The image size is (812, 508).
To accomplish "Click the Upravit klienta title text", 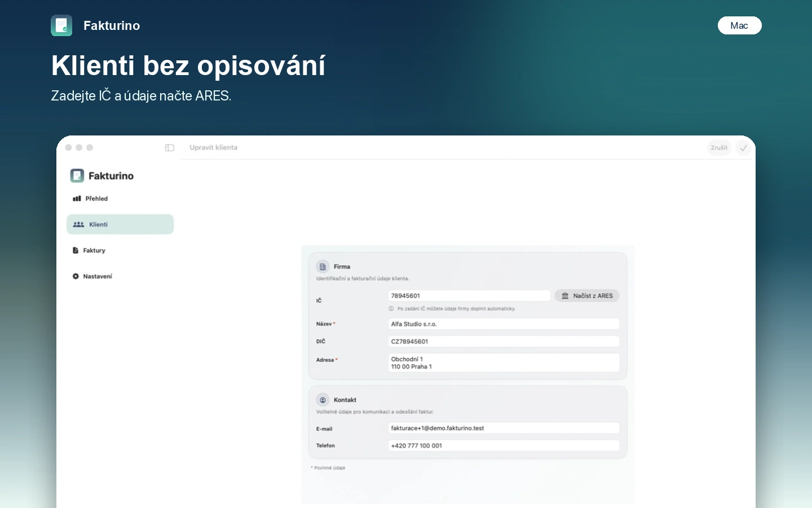I will [x=213, y=148].
